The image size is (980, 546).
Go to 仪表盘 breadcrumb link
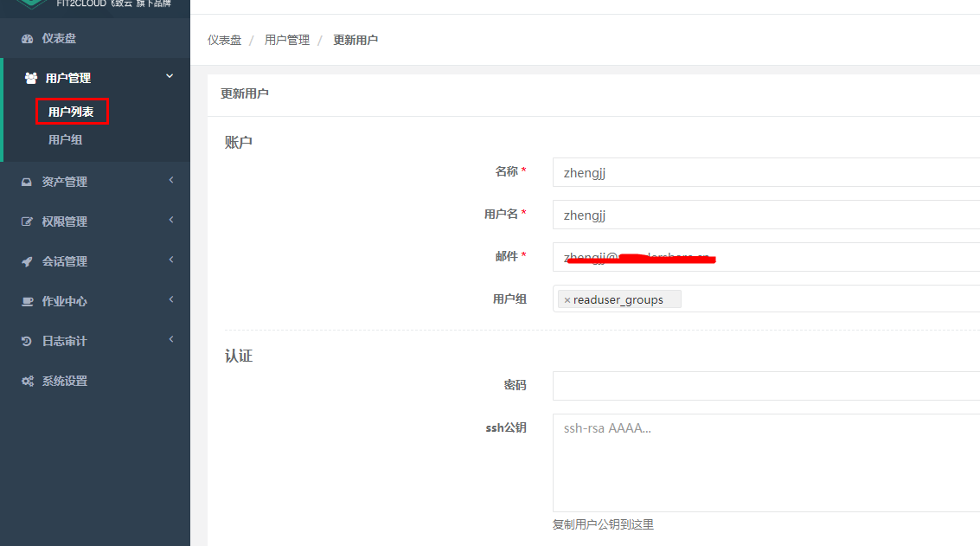tap(224, 40)
